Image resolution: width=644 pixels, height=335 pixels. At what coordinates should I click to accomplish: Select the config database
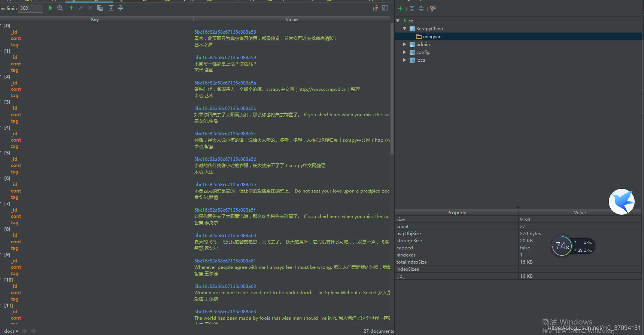point(423,52)
